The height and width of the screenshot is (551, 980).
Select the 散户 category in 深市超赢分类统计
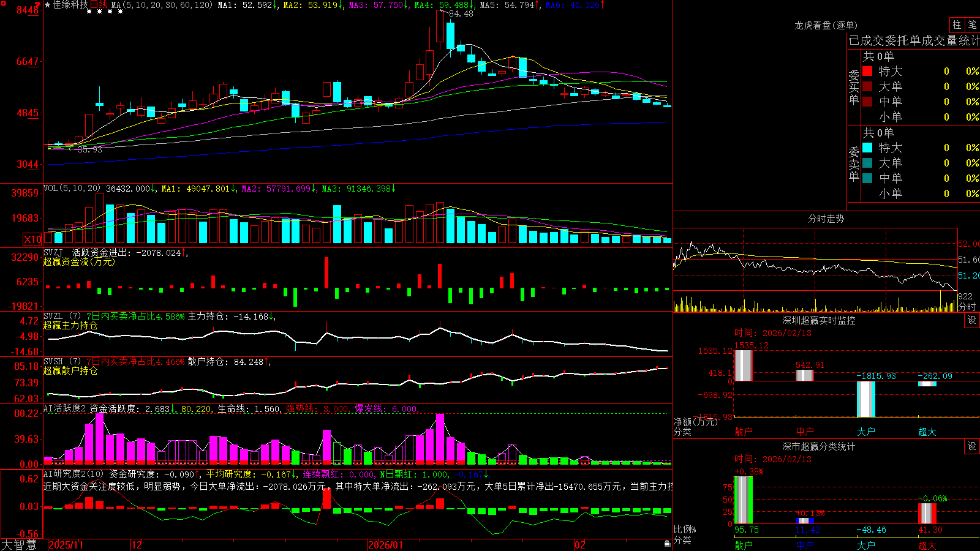(x=744, y=545)
